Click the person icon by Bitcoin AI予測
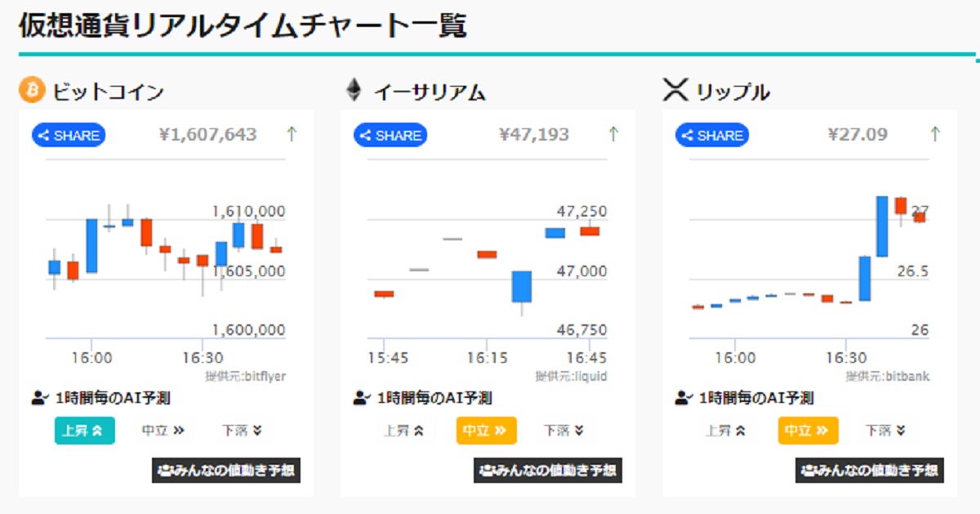Image resolution: width=980 pixels, height=514 pixels. [40, 399]
